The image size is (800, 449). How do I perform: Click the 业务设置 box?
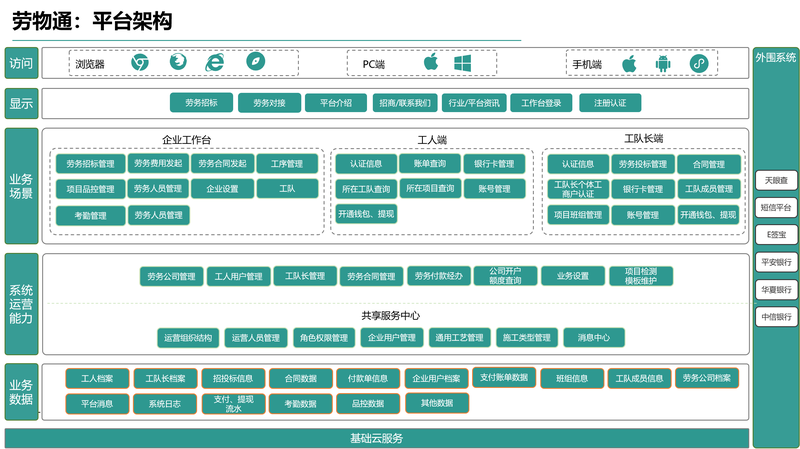tap(573, 276)
